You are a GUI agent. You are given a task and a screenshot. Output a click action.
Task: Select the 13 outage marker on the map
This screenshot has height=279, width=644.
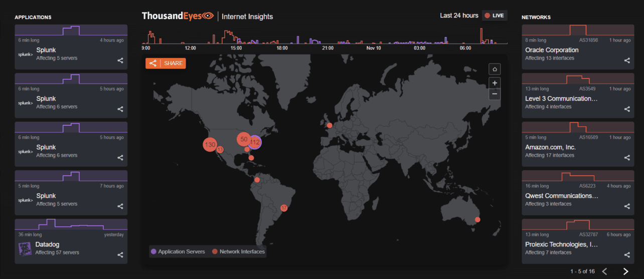click(220, 149)
